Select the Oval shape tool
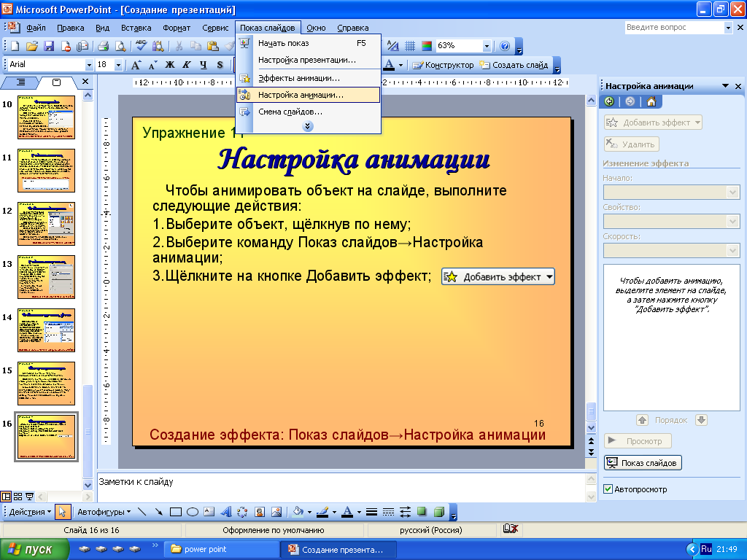Viewport: 747px width, 560px height. coord(193,512)
